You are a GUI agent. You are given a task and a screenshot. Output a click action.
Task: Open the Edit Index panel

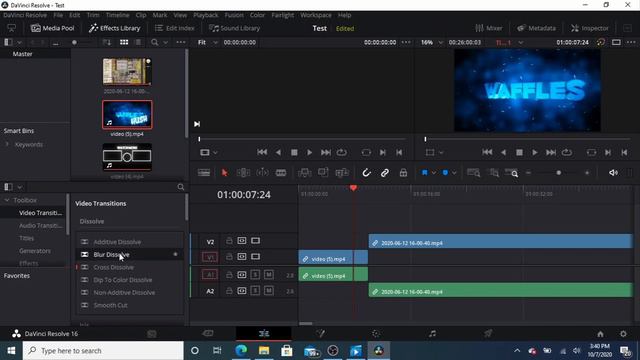pos(175,28)
